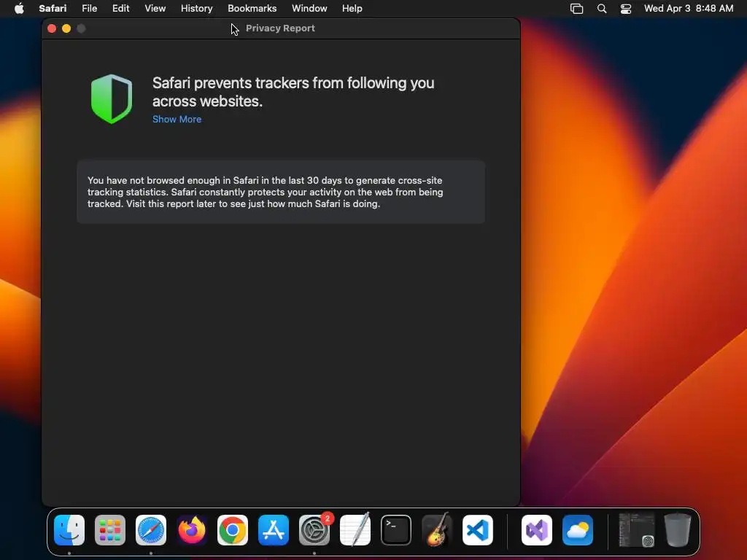Open Stage Manager icon in menu bar
Screen dimensions: 747x560
(x=576, y=9)
